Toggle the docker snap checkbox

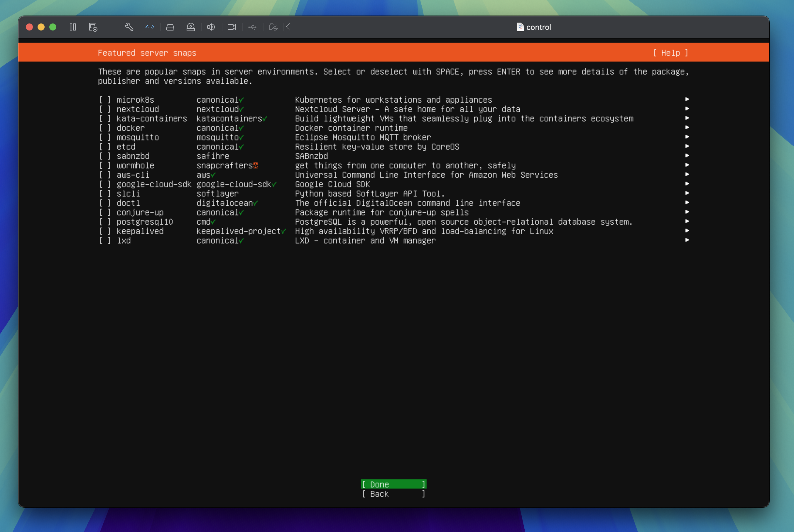tap(105, 128)
